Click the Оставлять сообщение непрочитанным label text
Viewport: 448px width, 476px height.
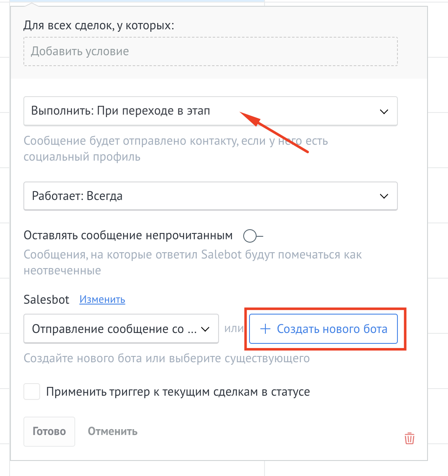coord(128,235)
